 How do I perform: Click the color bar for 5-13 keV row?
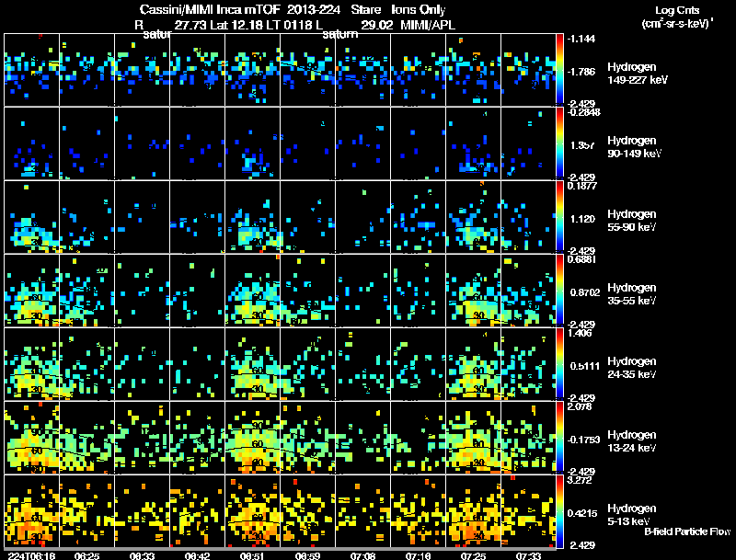559,511
